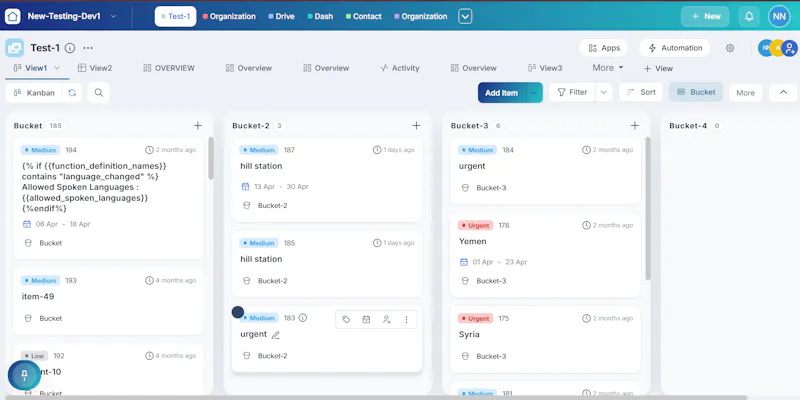
Task: Open the search magnifier
Action: coord(99,93)
